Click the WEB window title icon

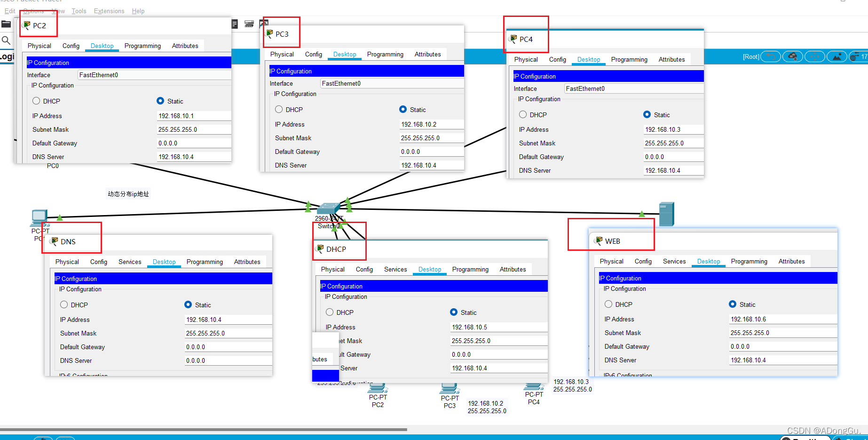click(x=599, y=241)
